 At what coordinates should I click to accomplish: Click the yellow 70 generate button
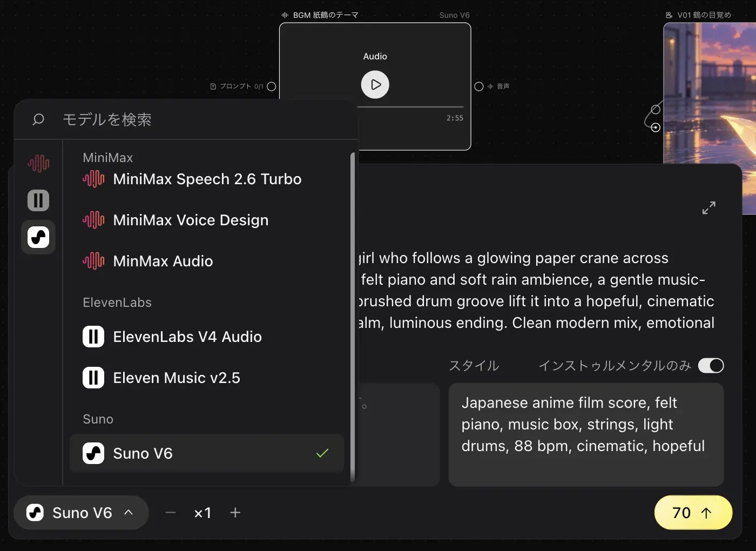pyautogui.click(x=693, y=513)
